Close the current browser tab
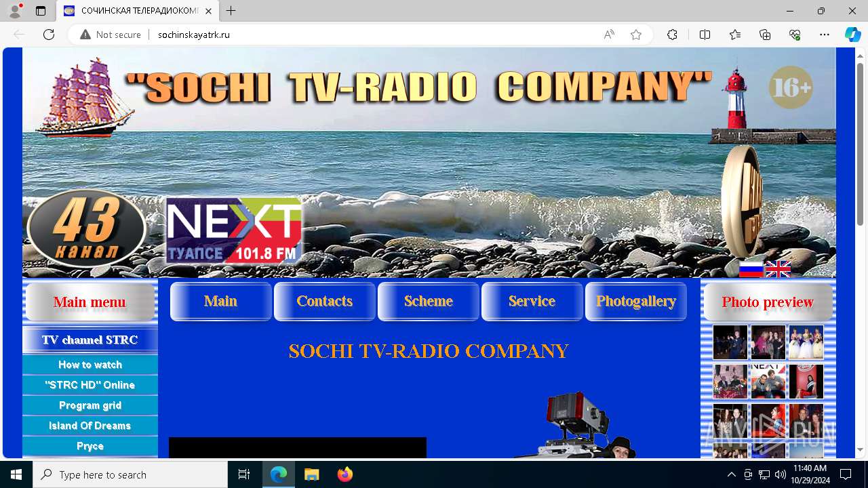The height and width of the screenshot is (488, 868). (x=208, y=11)
